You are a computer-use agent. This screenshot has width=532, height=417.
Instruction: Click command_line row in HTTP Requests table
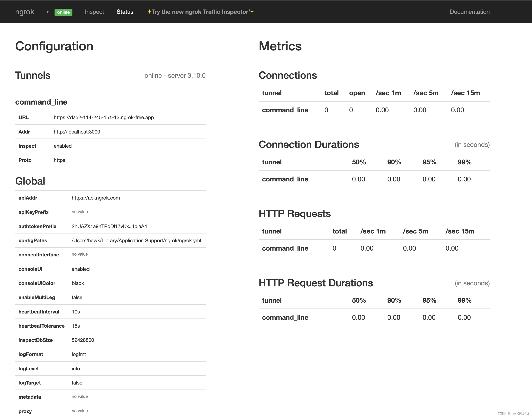point(285,248)
